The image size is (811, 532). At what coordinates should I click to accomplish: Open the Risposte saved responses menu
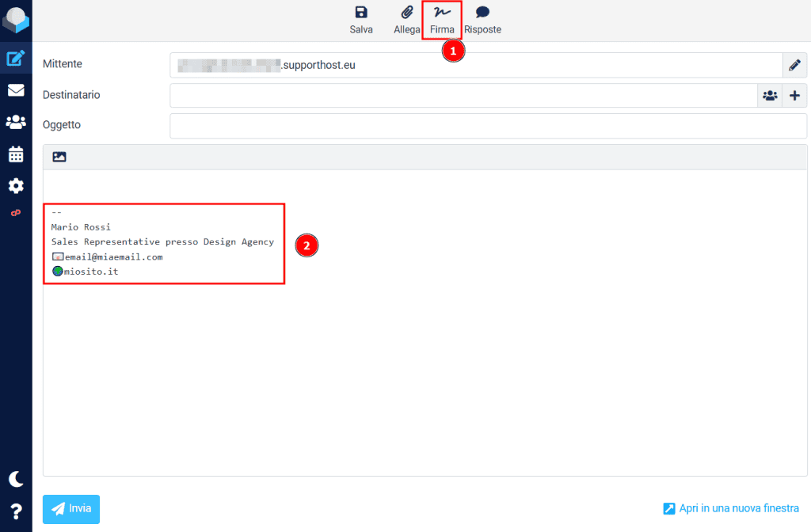(482, 20)
